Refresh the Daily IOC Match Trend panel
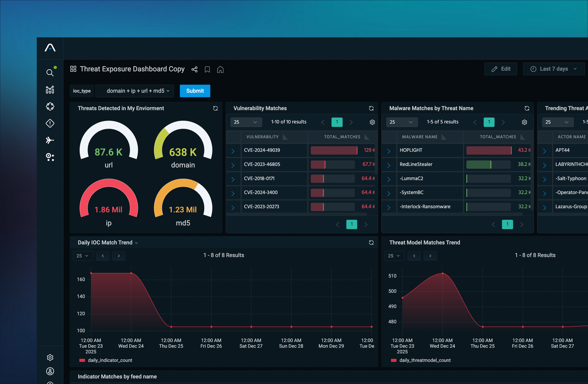The width and height of the screenshot is (588, 384). click(x=371, y=242)
